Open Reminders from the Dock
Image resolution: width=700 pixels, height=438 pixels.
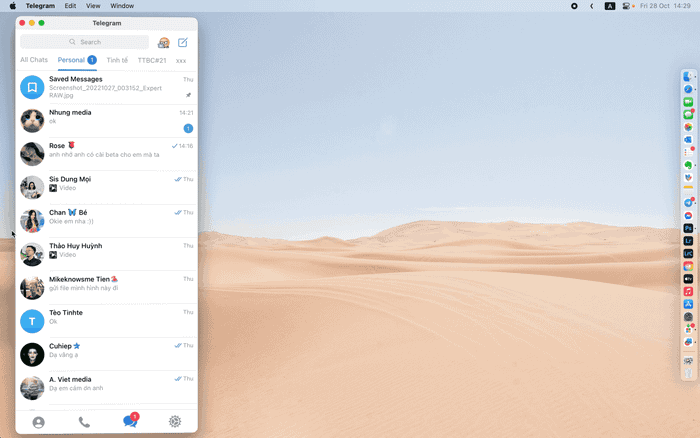point(688,152)
